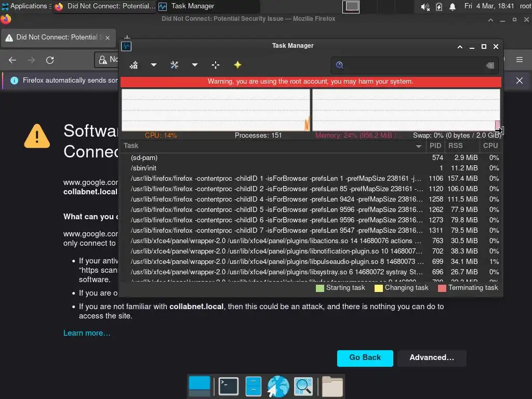Screen dimensions: 532x399
Task: Click the root user menu in panel
Action: coord(525,6)
